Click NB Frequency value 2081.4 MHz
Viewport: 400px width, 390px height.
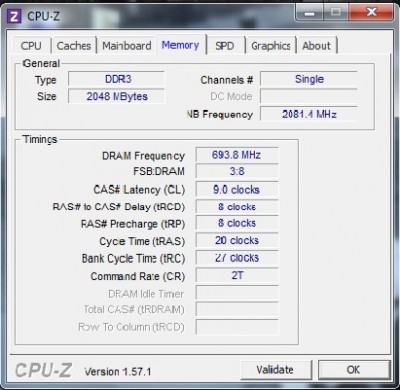point(309,114)
